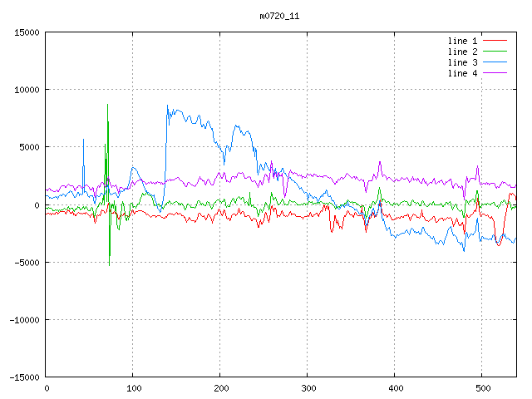
Task: Click the -5000 y-axis label
Action: (x=27, y=262)
